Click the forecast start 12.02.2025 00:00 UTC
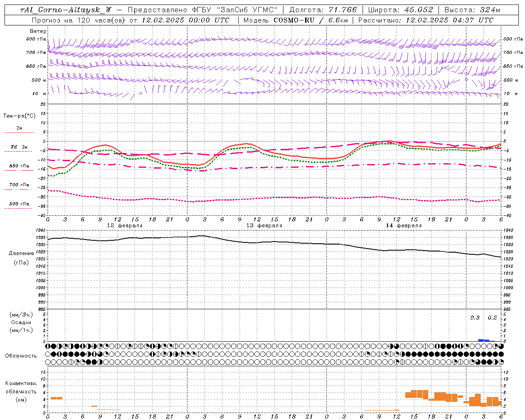This screenshot has width=525, height=420. coord(185,20)
